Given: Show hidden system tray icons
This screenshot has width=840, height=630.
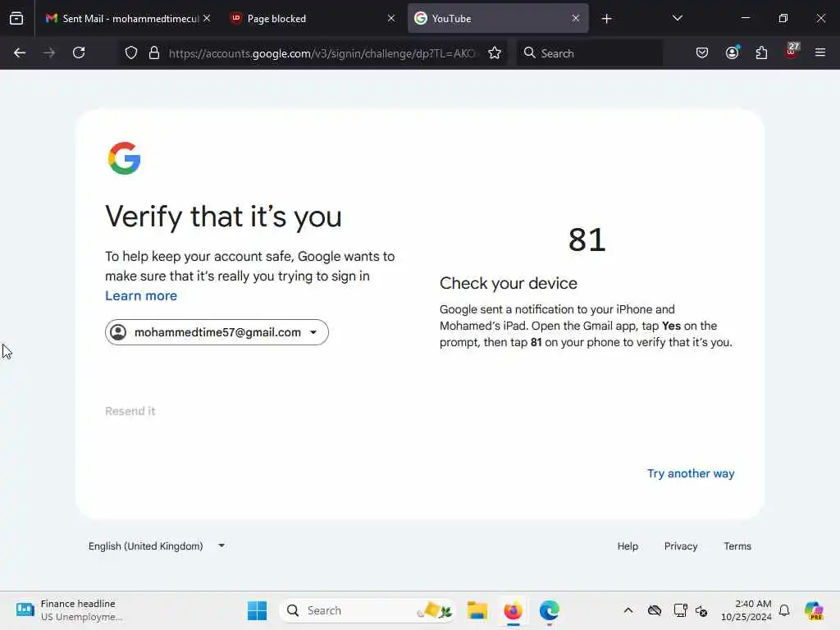Looking at the screenshot, I should tap(628, 610).
